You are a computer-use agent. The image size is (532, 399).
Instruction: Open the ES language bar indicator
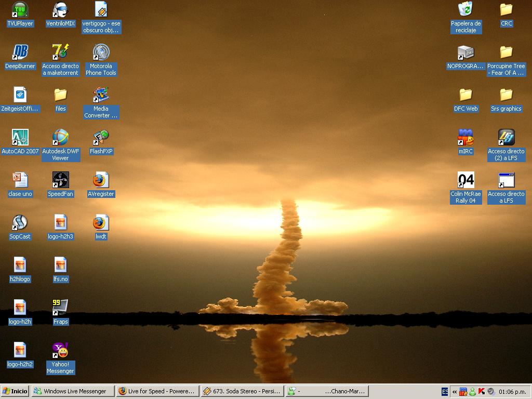445,392
